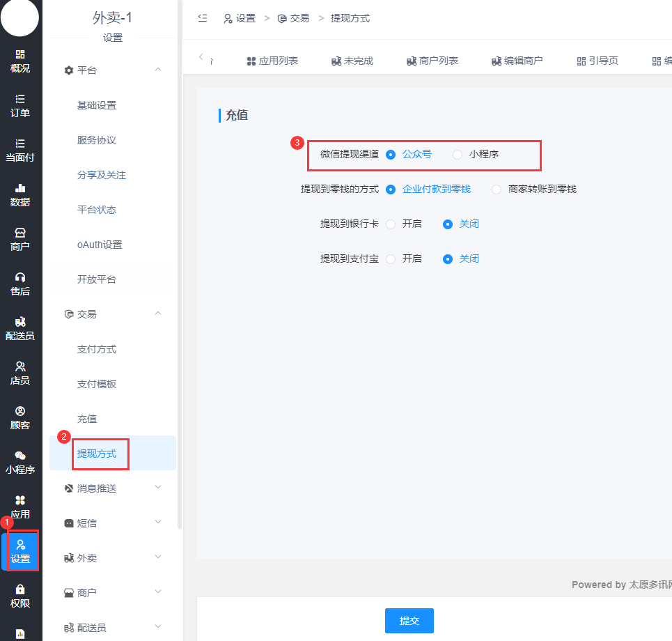The height and width of the screenshot is (641, 672).
Task: Collapse the 交易 menu group chevron
Action: pos(158,314)
